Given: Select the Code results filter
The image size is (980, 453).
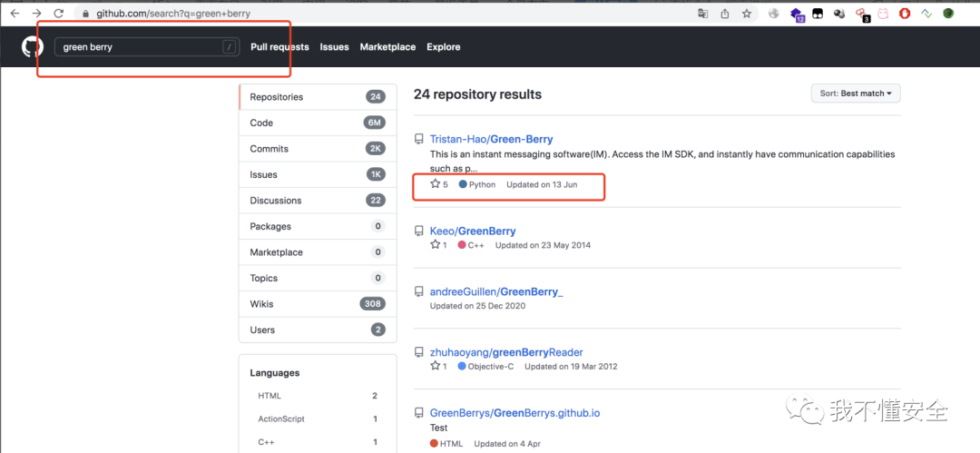Looking at the screenshot, I should point(318,123).
